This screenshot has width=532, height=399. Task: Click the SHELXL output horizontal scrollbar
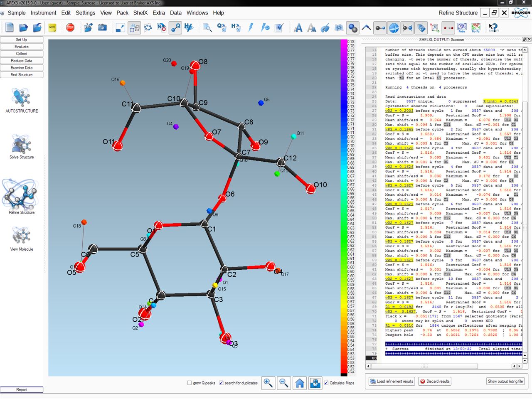(443, 366)
